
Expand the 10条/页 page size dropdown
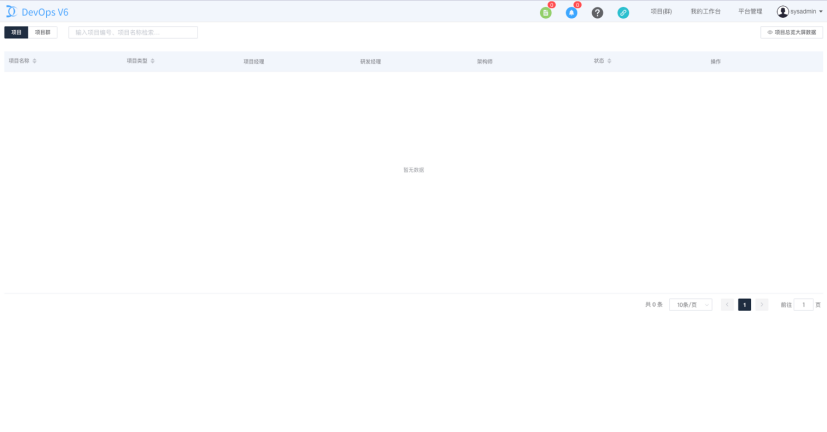(690, 305)
